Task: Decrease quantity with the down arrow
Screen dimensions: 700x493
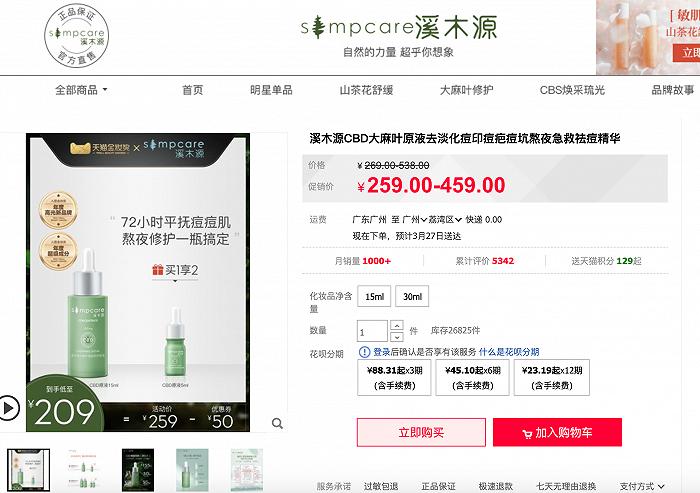Action: pos(396,337)
